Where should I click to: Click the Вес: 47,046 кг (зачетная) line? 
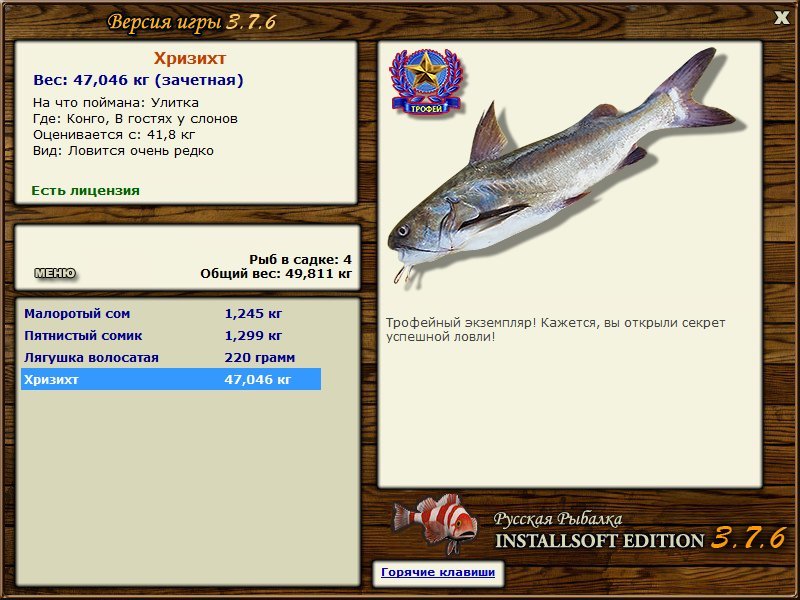138,80
